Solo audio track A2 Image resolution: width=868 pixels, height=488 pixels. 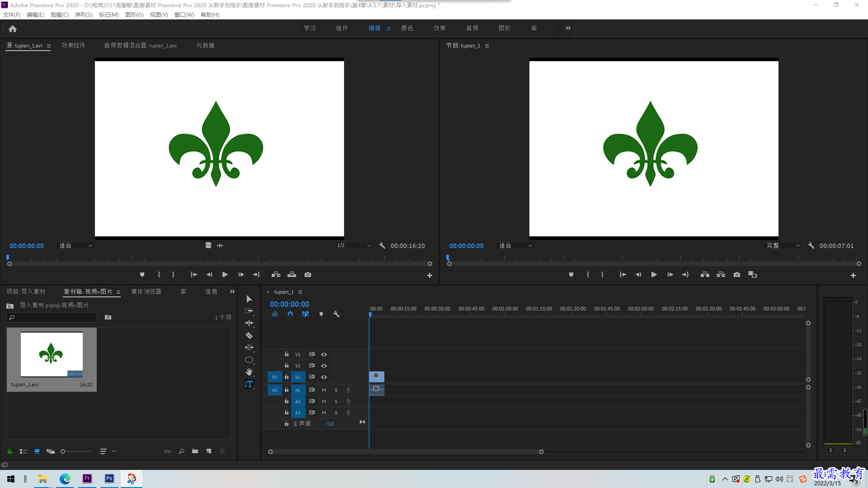tap(336, 402)
